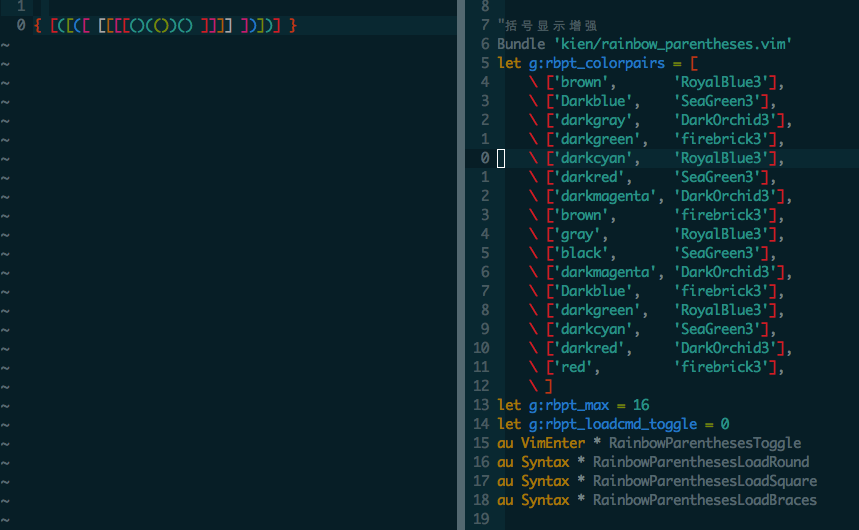
Task: Click the closing curly brace in left pane
Action: click(x=293, y=25)
